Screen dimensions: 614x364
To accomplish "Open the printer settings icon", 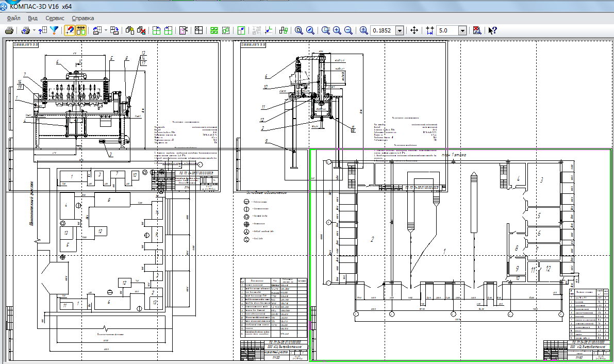I will click(x=26, y=30).
